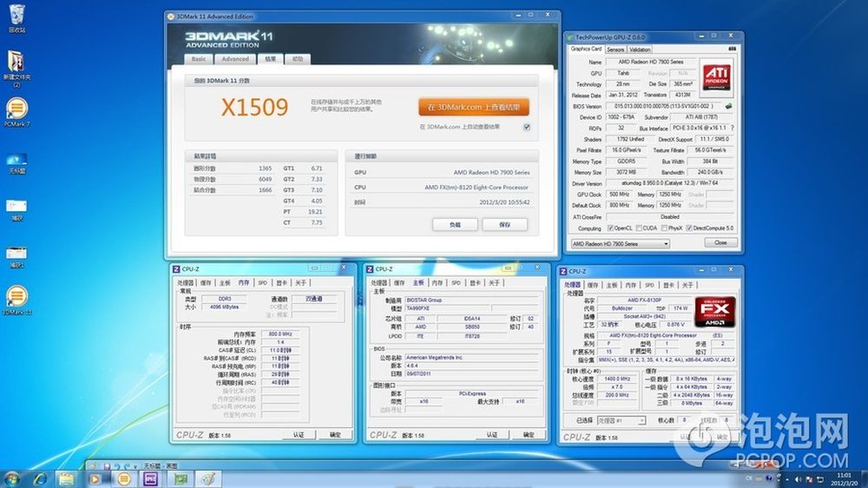Viewport: 868px width, 488px height.
Task: Click 确定 in the left CPU-Z memory window
Action: pyautogui.click(x=335, y=435)
